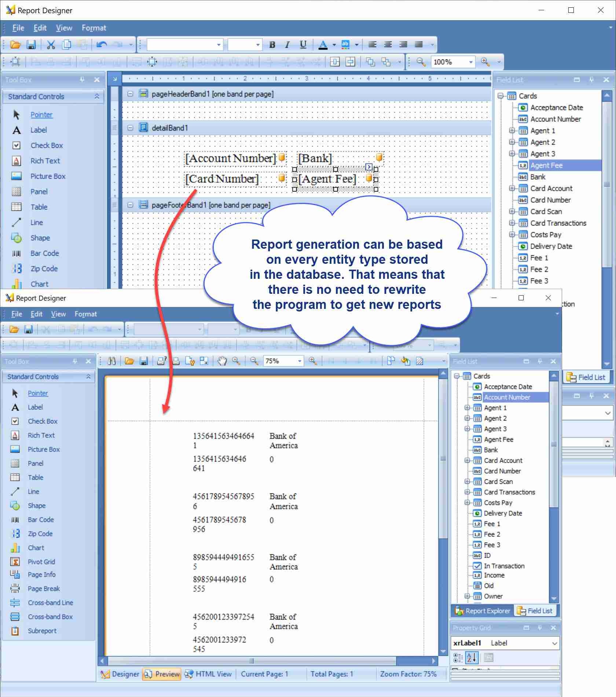The width and height of the screenshot is (616, 697).
Task: Select Cross-band Line in lower Tool Box
Action: click(50, 602)
